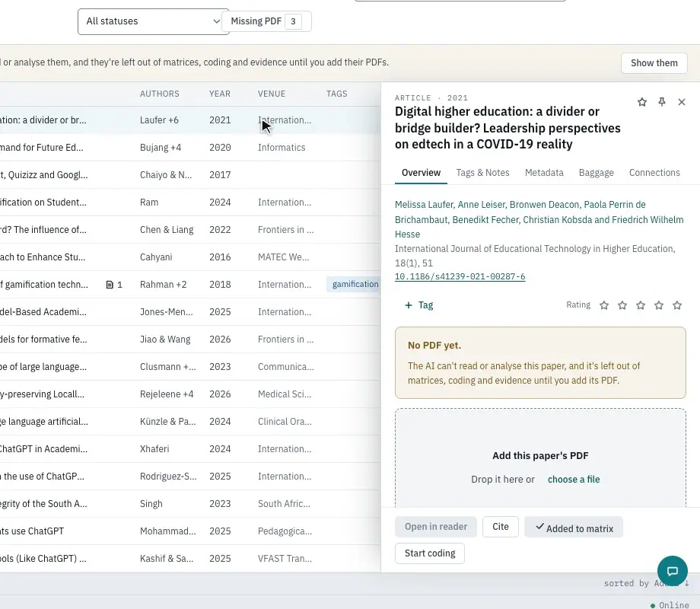Select the Chen & Liang row
The height and width of the screenshot is (609, 700).
[190, 230]
